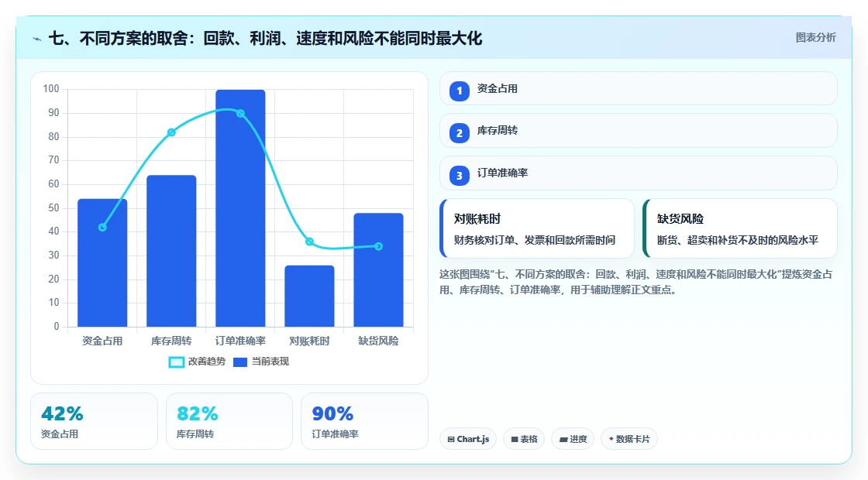Open the 42% 资金占用 stat card
The height and width of the screenshot is (480, 868).
pyautogui.click(x=94, y=421)
